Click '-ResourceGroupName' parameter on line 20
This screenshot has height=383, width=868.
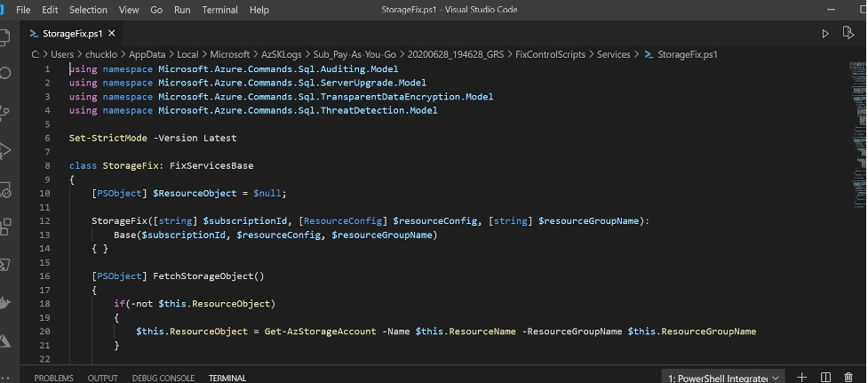(572, 331)
